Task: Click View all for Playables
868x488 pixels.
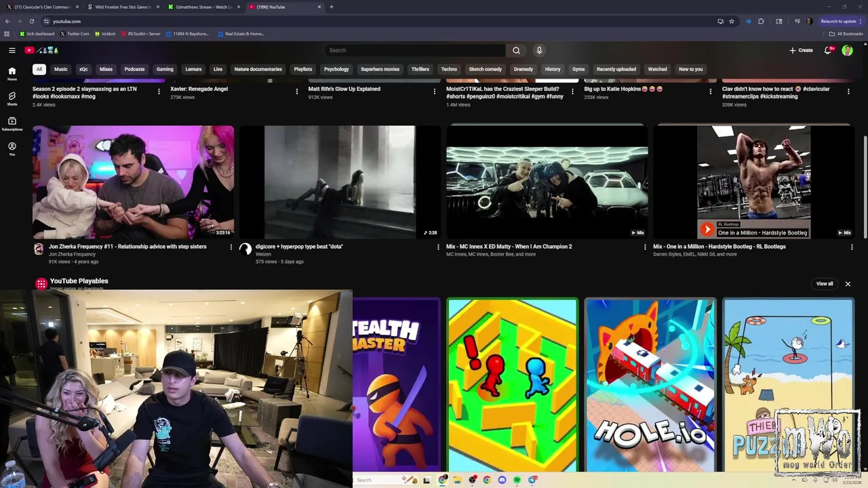Action: tap(825, 284)
